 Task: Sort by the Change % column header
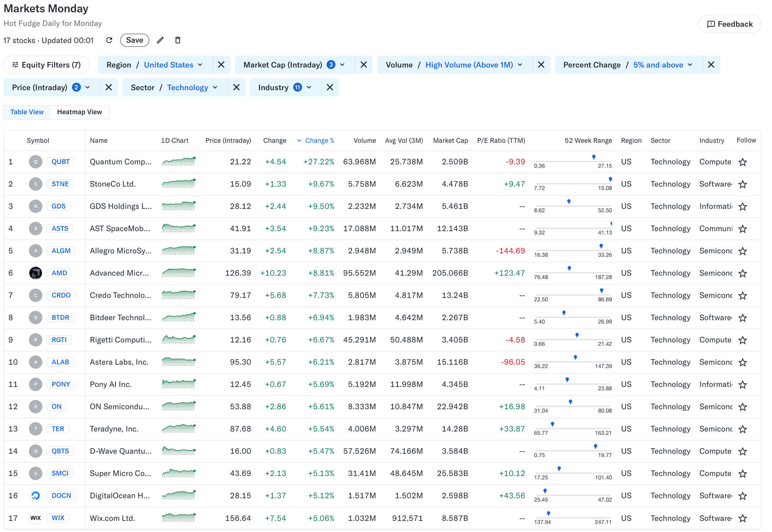click(319, 141)
